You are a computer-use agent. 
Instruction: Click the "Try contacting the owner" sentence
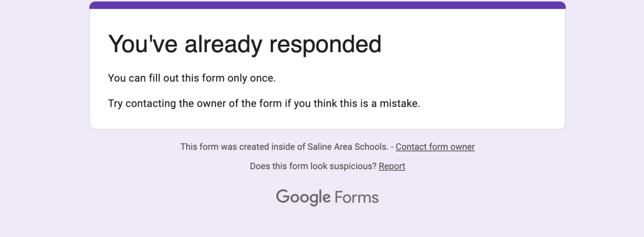tap(264, 104)
